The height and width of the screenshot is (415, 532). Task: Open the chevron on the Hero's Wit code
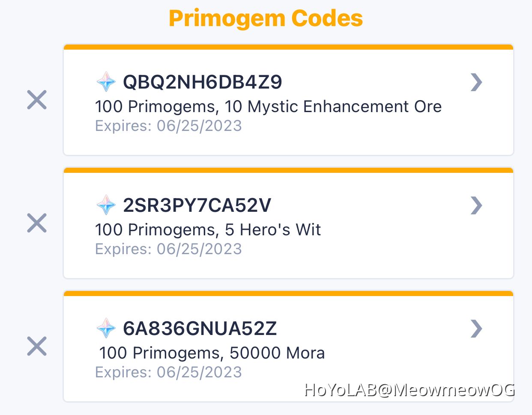(476, 205)
